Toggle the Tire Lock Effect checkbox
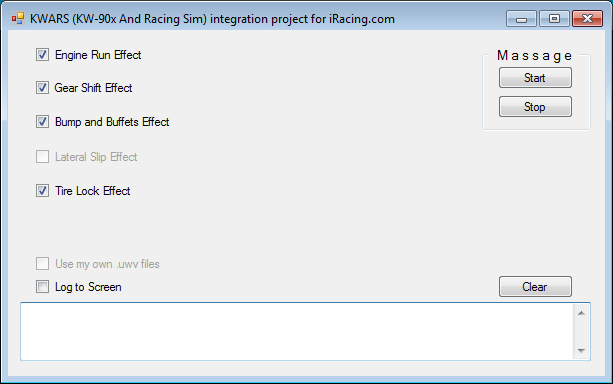This screenshot has width=613, height=384. 42,191
